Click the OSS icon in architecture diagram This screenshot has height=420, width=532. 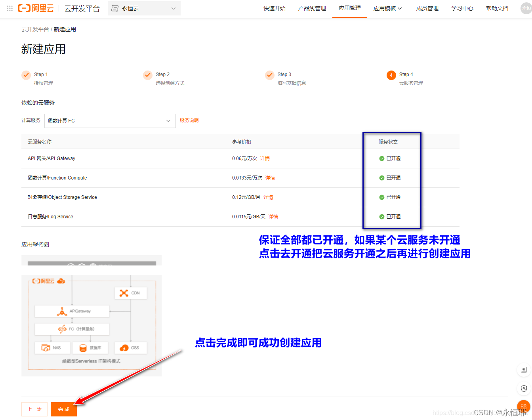pos(124,348)
